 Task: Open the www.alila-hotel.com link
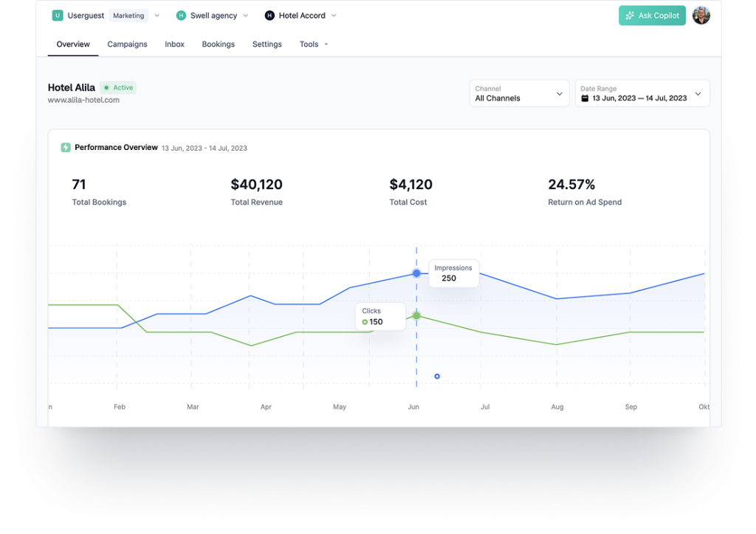(x=83, y=100)
